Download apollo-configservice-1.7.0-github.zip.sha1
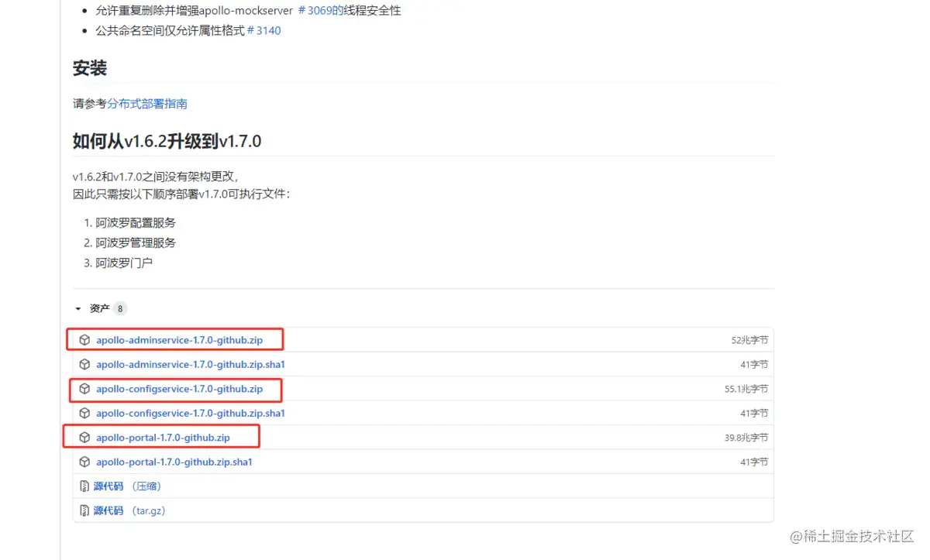 pyautogui.click(x=191, y=413)
